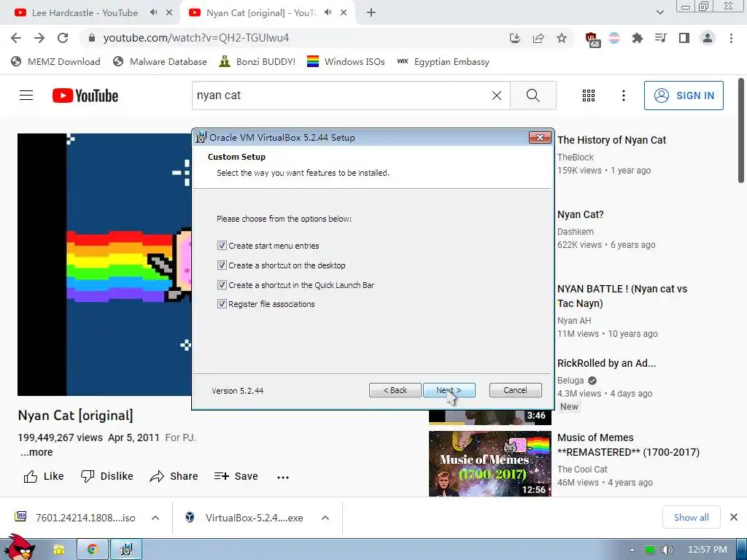Open YouTube settings three-dot menu

coord(623,96)
